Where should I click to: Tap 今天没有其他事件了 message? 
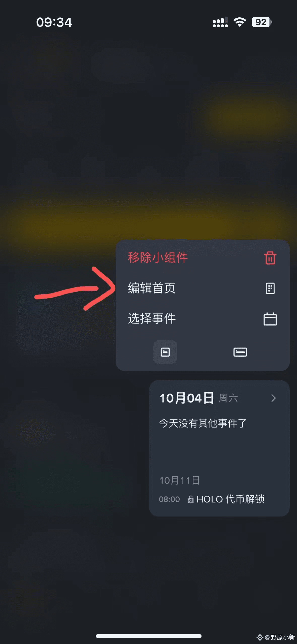(203, 423)
